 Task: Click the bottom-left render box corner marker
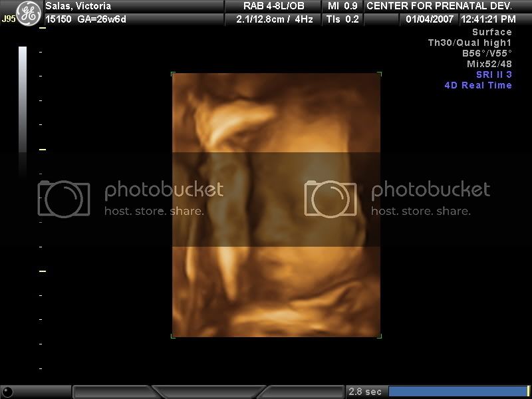pyautogui.click(x=173, y=336)
